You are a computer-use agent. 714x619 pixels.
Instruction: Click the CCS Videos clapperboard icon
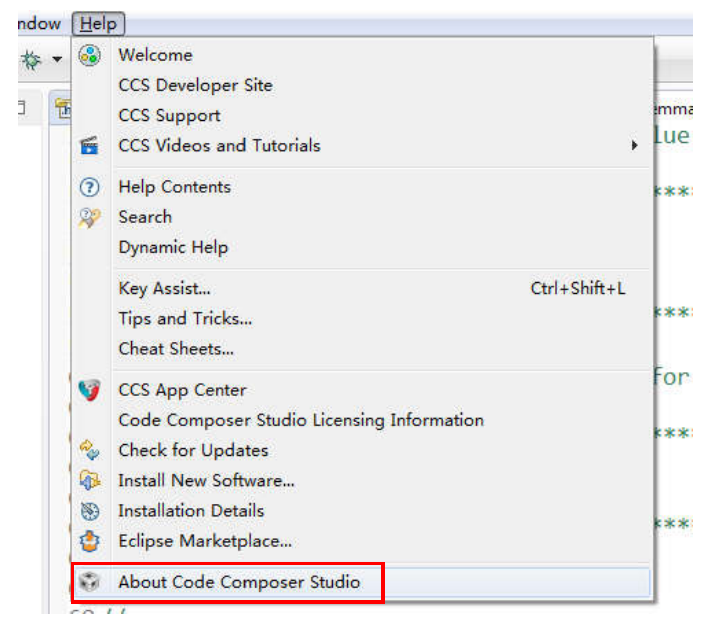89,146
